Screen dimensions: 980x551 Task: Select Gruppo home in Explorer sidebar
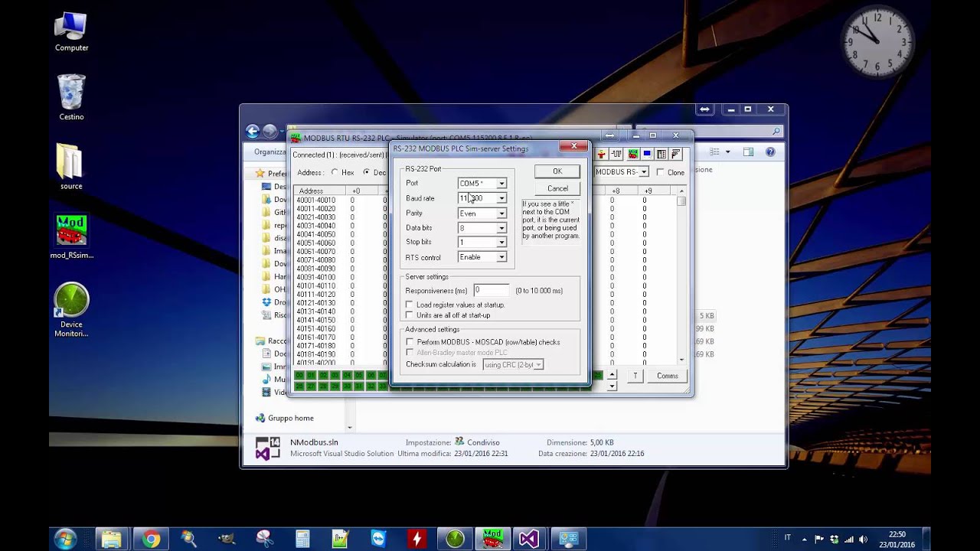click(291, 419)
